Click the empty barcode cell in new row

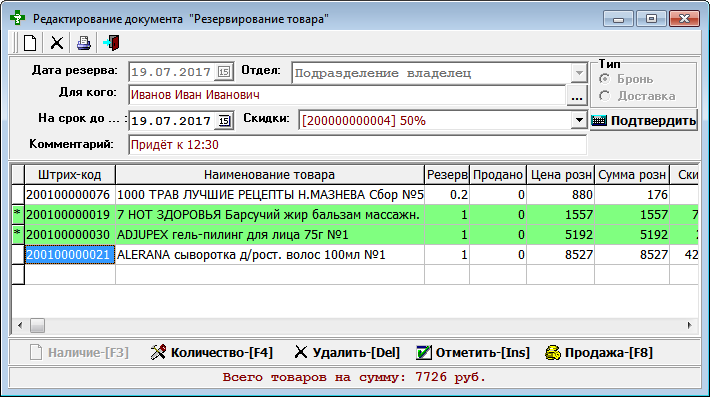pos(70,275)
